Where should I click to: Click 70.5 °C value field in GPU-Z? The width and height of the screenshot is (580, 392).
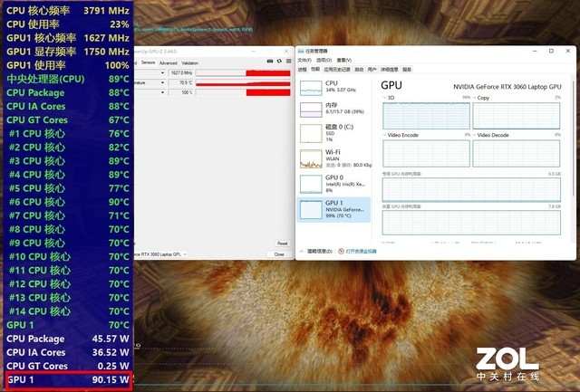(x=181, y=82)
